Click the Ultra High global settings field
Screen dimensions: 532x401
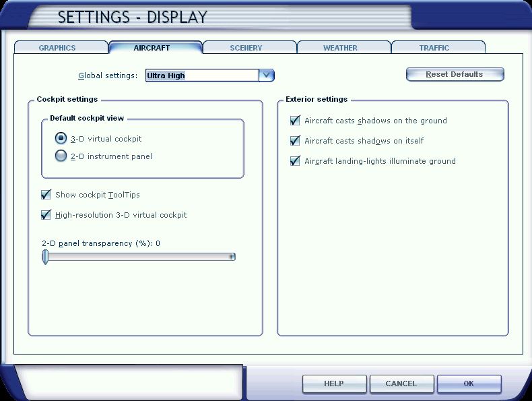[x=202, y=75]
